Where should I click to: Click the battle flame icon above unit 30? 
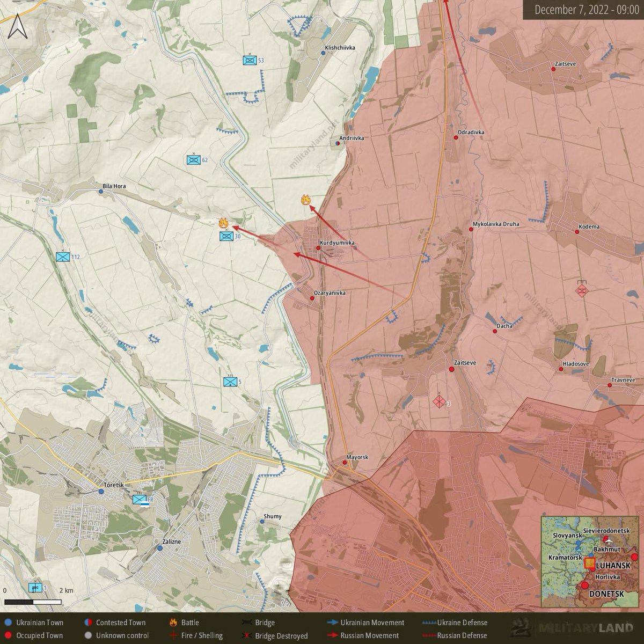pos(223,223)
